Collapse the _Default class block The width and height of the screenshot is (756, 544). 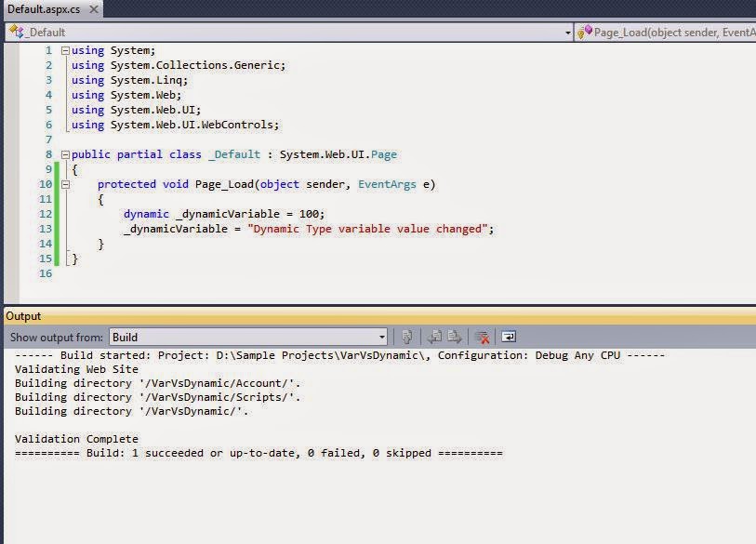[x=65, y=154]
